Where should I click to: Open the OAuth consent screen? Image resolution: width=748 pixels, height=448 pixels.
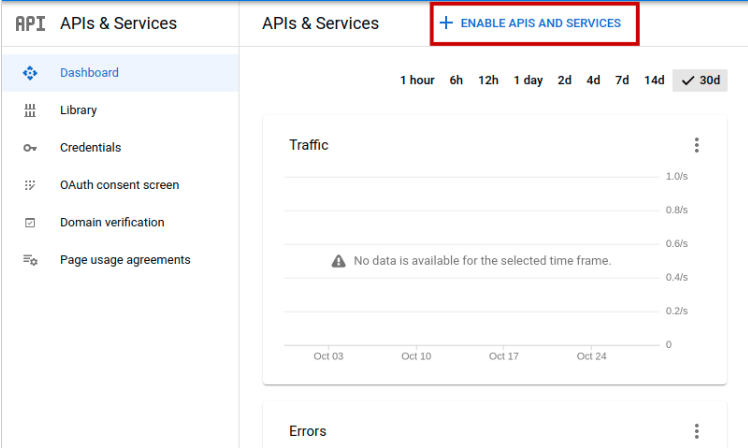[121, 185]
